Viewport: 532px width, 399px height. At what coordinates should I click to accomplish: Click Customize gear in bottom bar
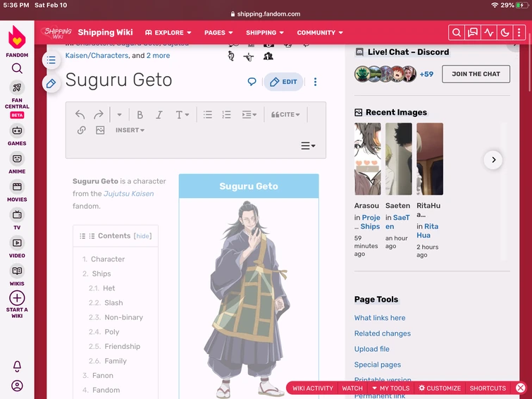click(x=440, y=388)
